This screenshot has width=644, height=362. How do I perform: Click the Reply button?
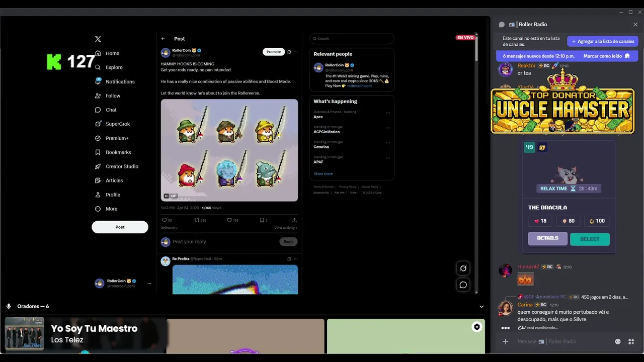288,242
